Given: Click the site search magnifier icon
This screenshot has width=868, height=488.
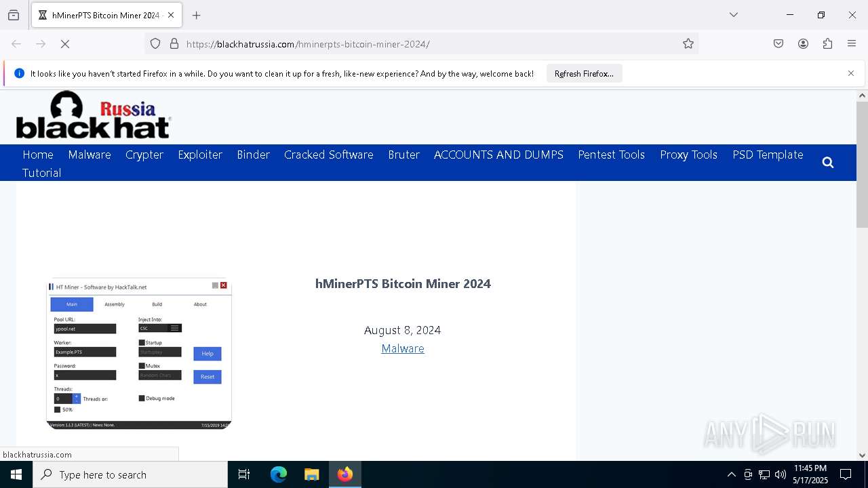Looking at the screenshot, I should click(828, 163).
